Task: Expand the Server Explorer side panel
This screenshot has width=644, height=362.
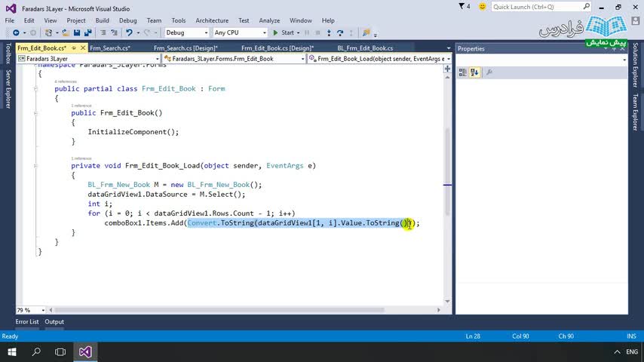Action: point(8,89)
